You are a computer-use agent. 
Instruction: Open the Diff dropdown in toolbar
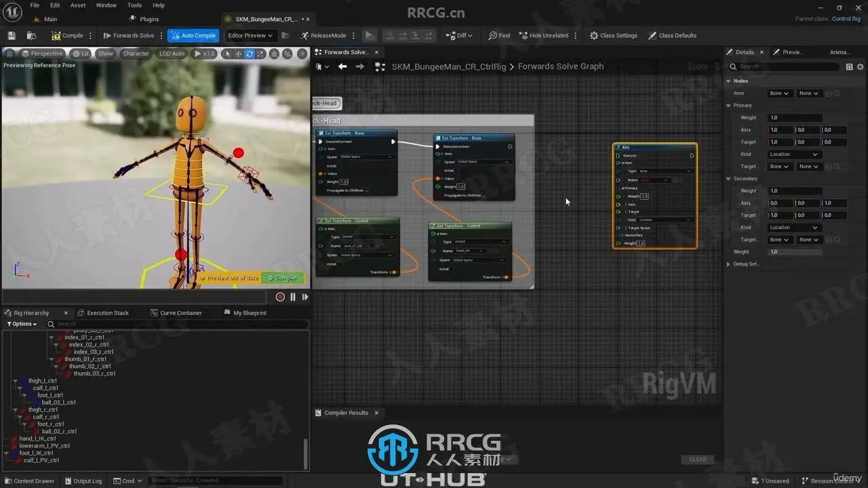pyautogui.click(x=460, y=35)
